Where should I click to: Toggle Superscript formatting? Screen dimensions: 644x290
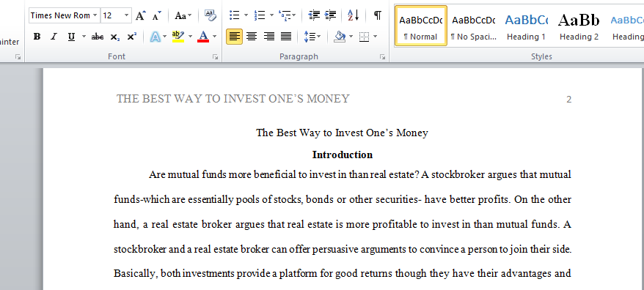pyautogui.click(x=132, y=37)
